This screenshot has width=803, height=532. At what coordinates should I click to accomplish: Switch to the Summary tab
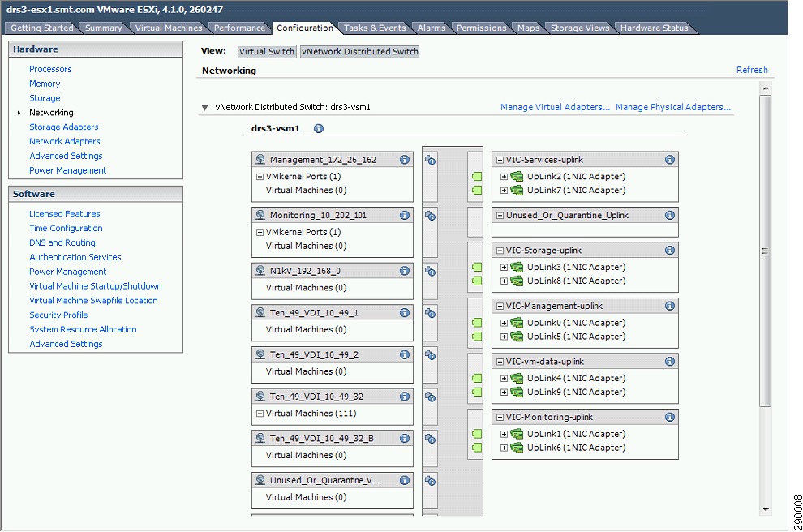point(104,28)
